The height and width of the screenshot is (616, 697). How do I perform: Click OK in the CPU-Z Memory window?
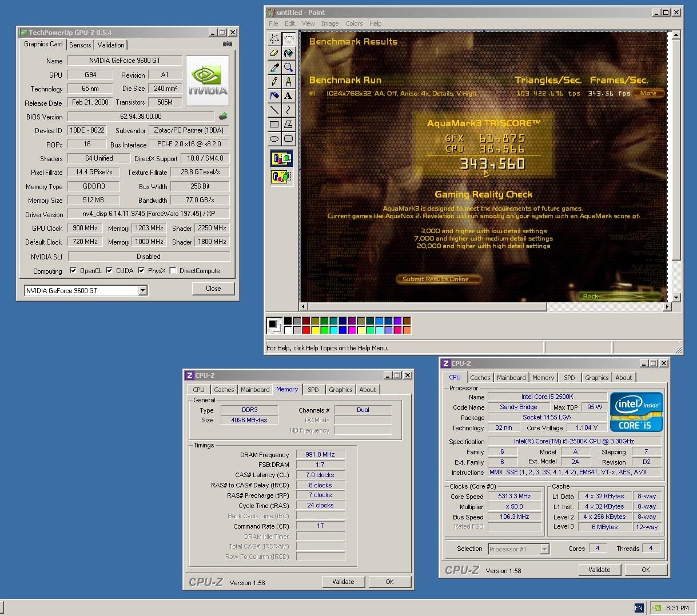(x=389, y=582)
